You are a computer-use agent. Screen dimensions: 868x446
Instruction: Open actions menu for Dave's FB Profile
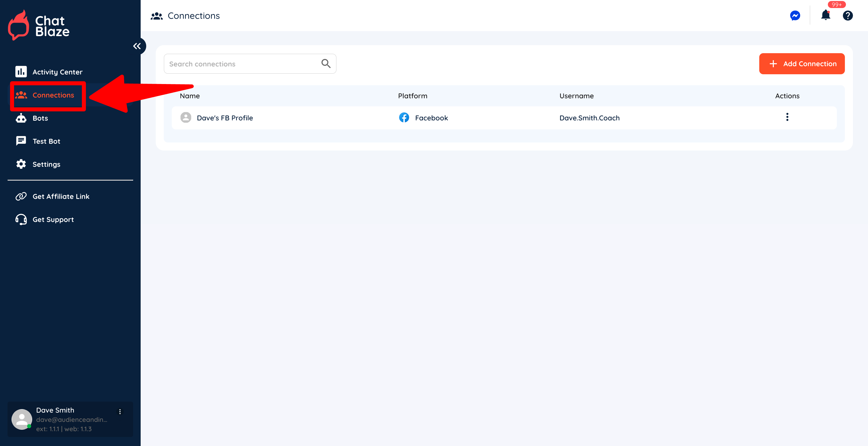click(787, 117)
